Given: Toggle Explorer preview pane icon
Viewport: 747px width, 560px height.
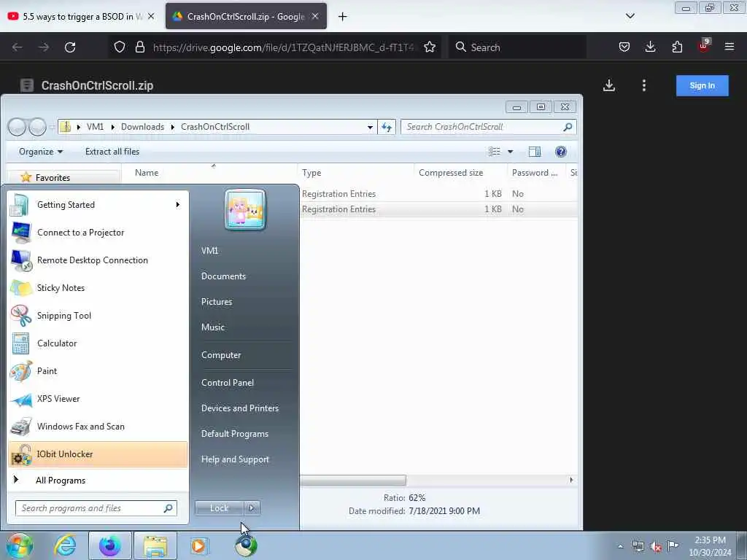Looking at the screenshot, I should (535, 152).
